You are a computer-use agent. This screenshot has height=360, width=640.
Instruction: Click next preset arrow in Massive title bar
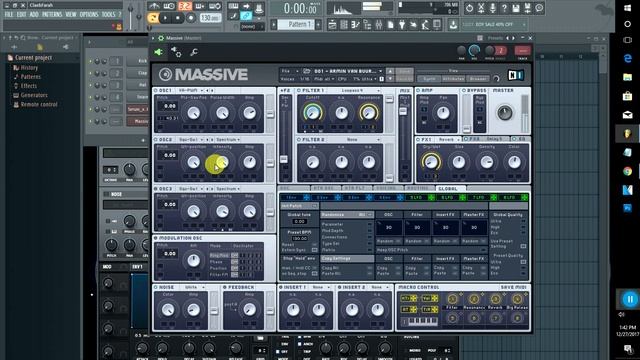coord(513,38)
